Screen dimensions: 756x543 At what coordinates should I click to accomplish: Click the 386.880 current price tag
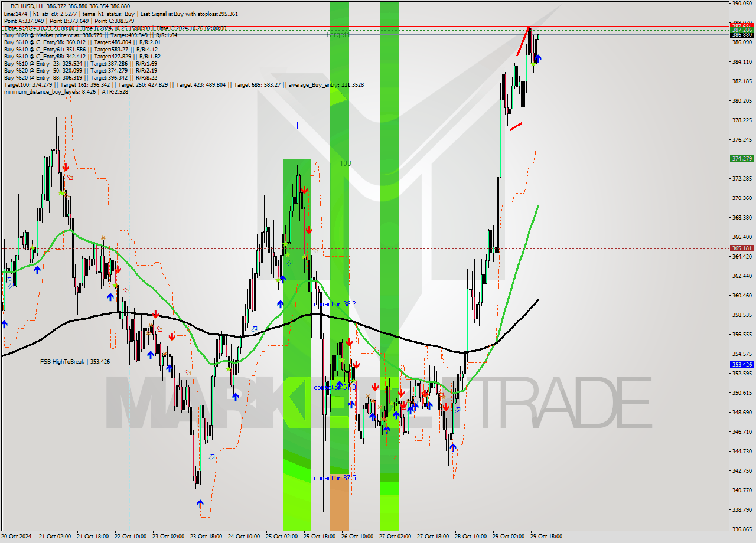coord(742,35)
